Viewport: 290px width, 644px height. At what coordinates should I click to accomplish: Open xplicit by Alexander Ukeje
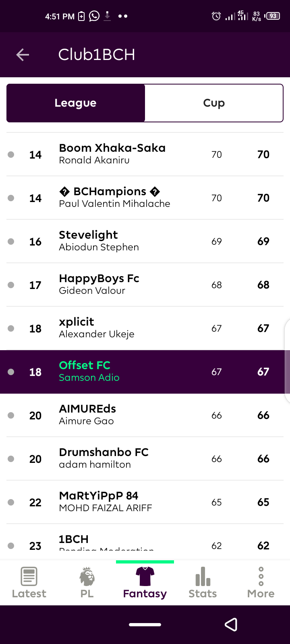click(145, 328)
